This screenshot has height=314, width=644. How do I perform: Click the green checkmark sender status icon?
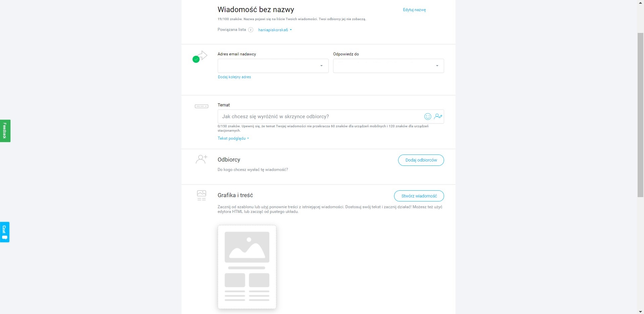click(196, 59)
